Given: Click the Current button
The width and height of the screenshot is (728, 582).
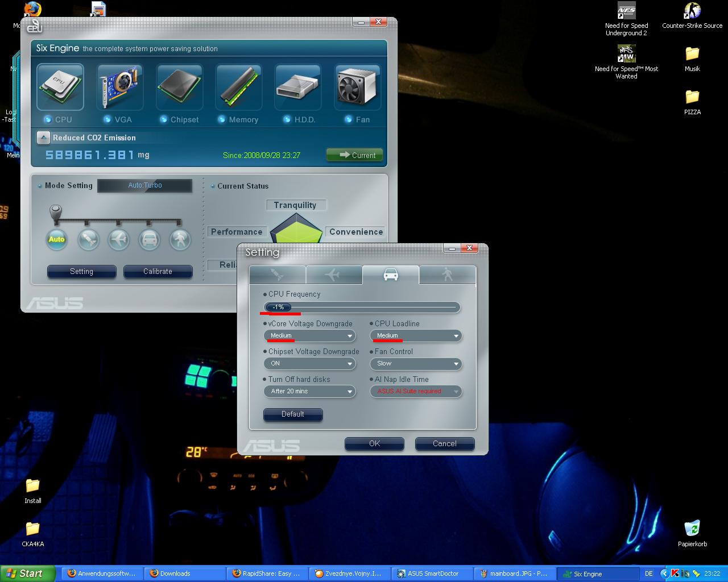Looking at the screenshot, I should 354,155.
